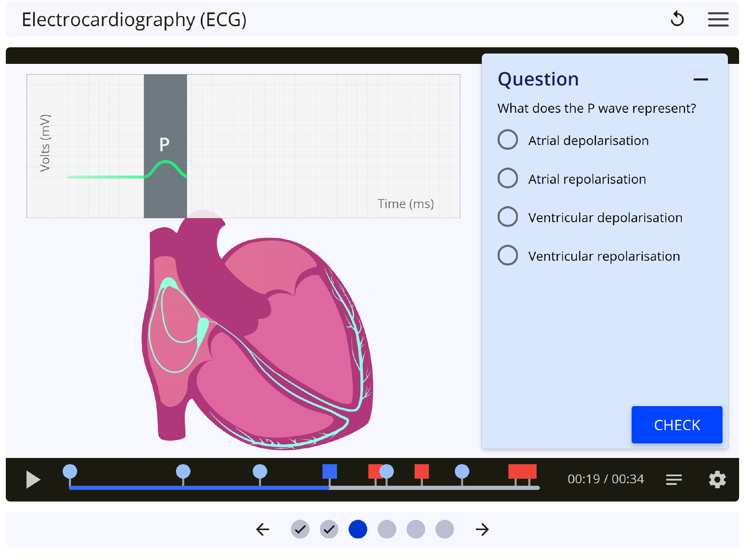Click the Electrocardiography (ECG) title

click(134, 19)
